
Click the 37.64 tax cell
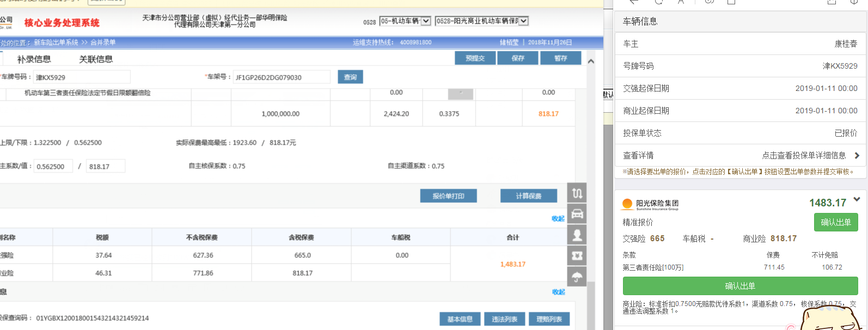[x=103, y=255]
